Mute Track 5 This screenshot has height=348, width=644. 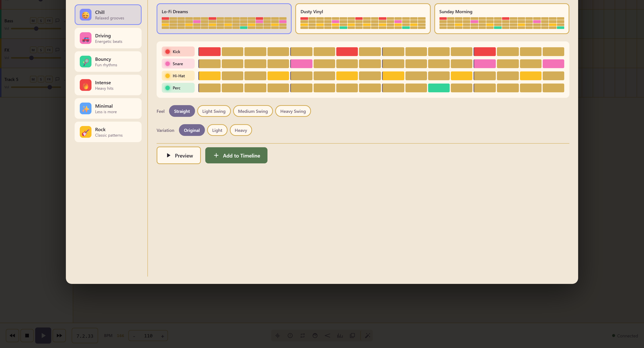click(x=33, y=79)
